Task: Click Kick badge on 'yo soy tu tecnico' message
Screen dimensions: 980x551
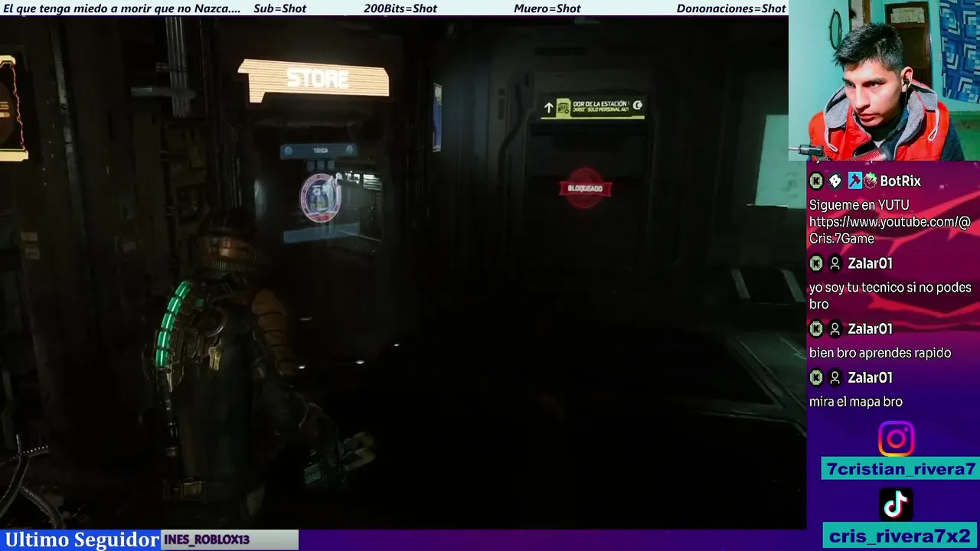Action: coord(816,263)
